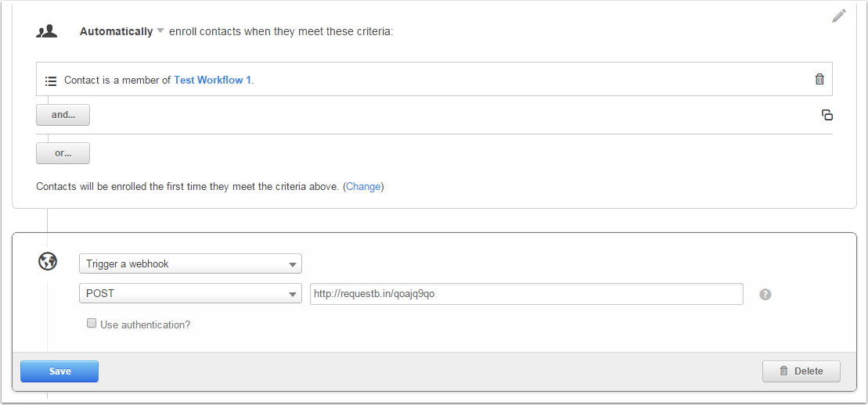Viewport: 868px width, 405px height.
Task: Delete the Test Workflow 1 criteria
Action: pyautogui.click(x=819, y=79)
